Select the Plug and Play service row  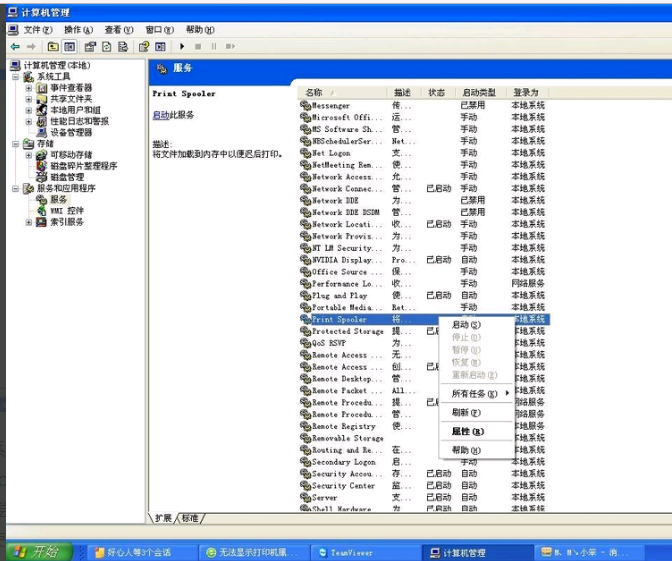[424, 295]
